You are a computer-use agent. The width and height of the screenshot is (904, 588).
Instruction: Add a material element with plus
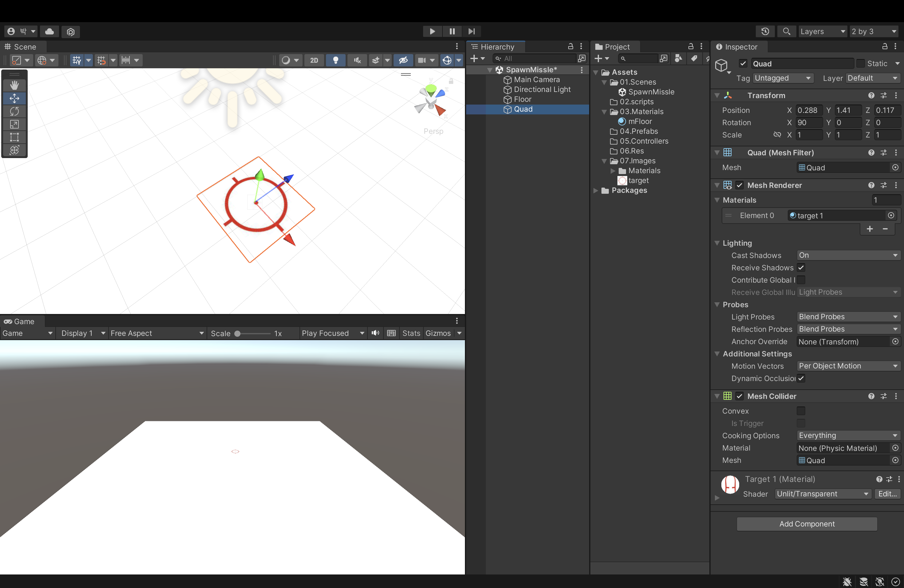[x=870, y=229]
